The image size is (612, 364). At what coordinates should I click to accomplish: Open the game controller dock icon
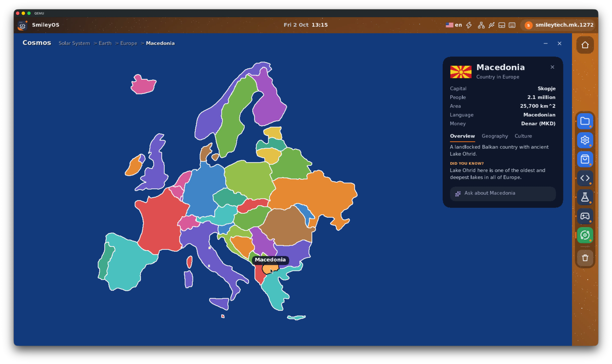[x=585, y=216]
